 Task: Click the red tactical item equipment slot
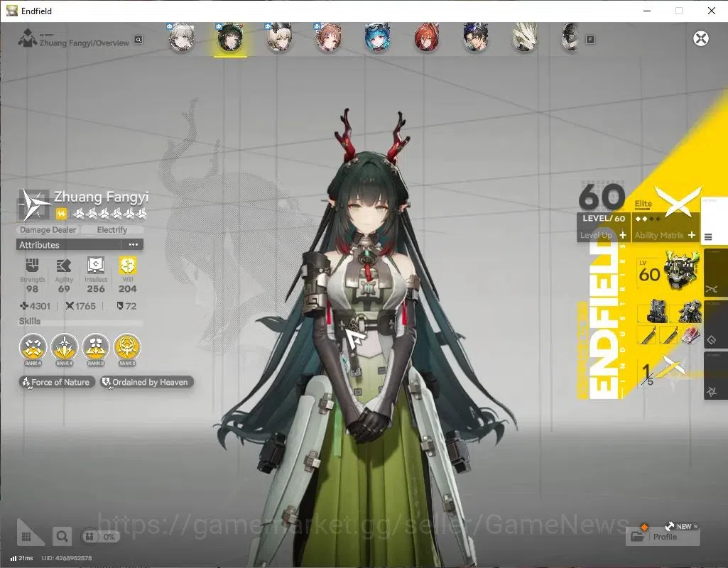[x=690, y=334]
